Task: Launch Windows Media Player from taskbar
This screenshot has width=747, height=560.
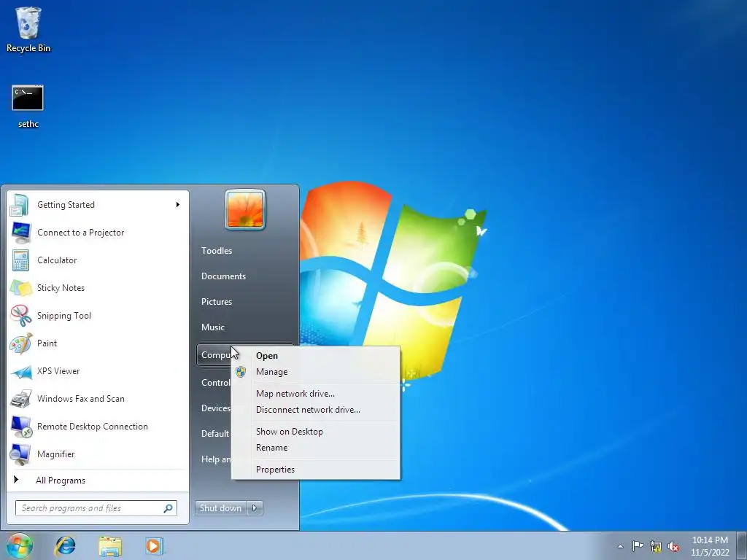Action: coord(155,545)
